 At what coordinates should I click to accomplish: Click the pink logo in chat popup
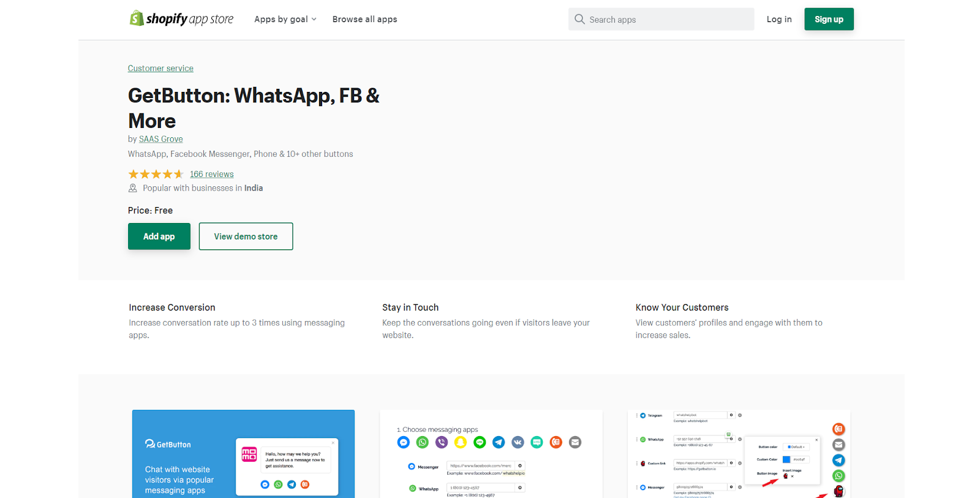coord(249,454)
